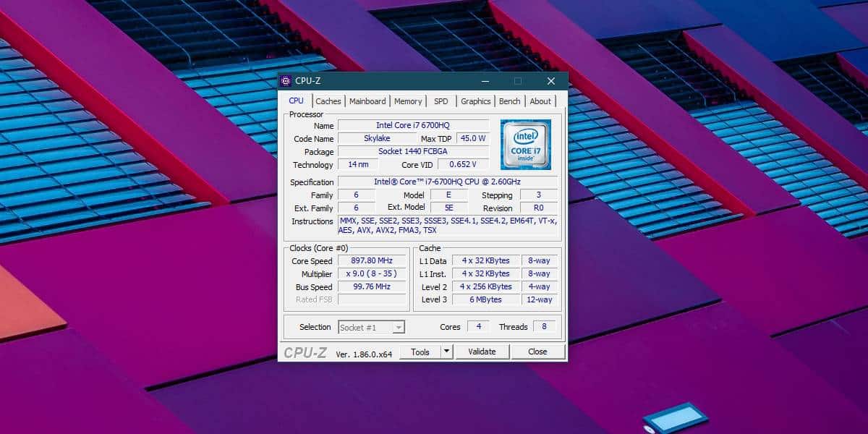The width and height of the screenshot is (868, 434).
Task: Click the Core Speed value 897.80 MHz
Action: pyautogui.click(x=372, y=260)
